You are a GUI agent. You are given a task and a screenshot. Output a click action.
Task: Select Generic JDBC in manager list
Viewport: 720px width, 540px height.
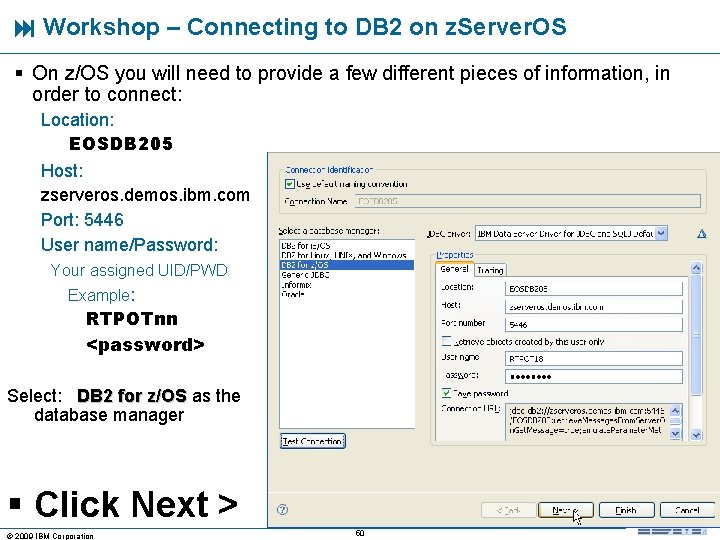click(x=347, y=275)
